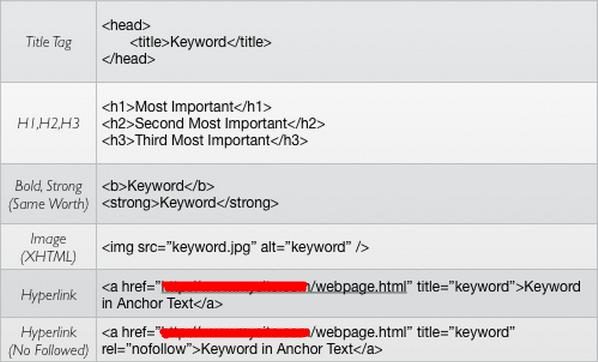Viewport: 598px width, 362px height.
Task: Click the Hyperlink (No Followed) label
Action: pos(48,341)
